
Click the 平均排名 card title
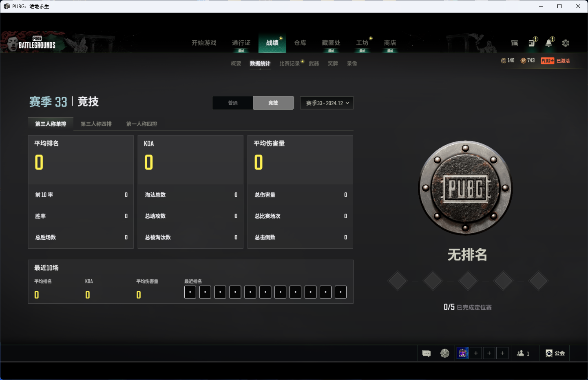pyautogui.click(x=46, y=144)
